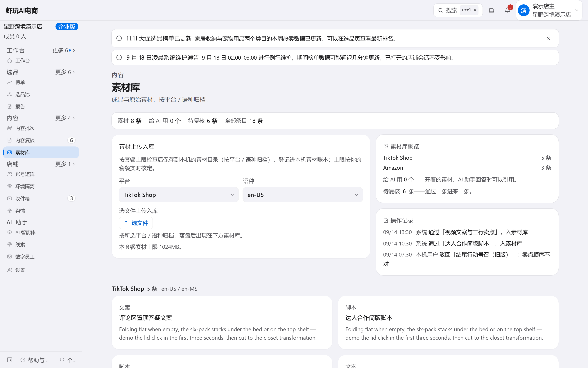This screenshot has height=368, width=588.
Task: Go to 榜单 rankings page
Action: pos(41,82)
